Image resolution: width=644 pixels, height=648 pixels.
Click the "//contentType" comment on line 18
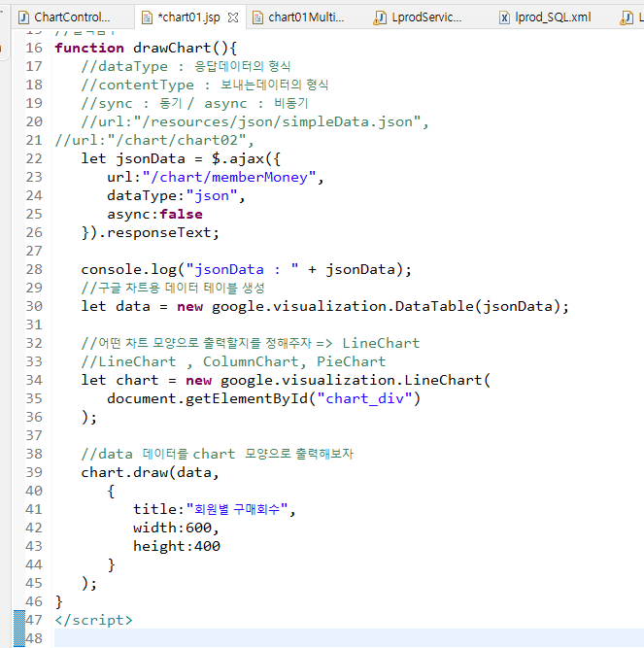pos(138,85)
